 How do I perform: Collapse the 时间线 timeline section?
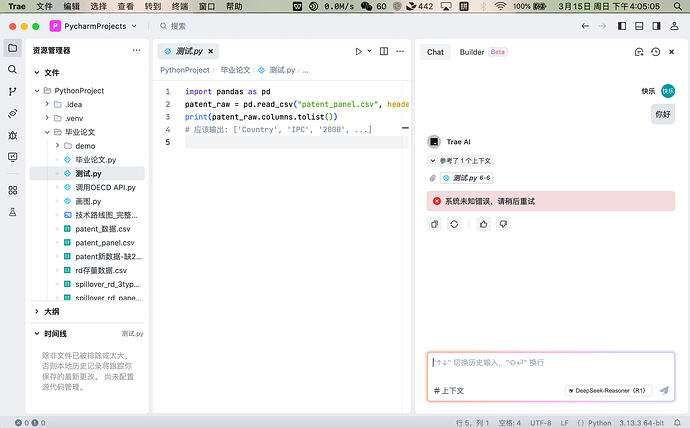tap(37, 333)
